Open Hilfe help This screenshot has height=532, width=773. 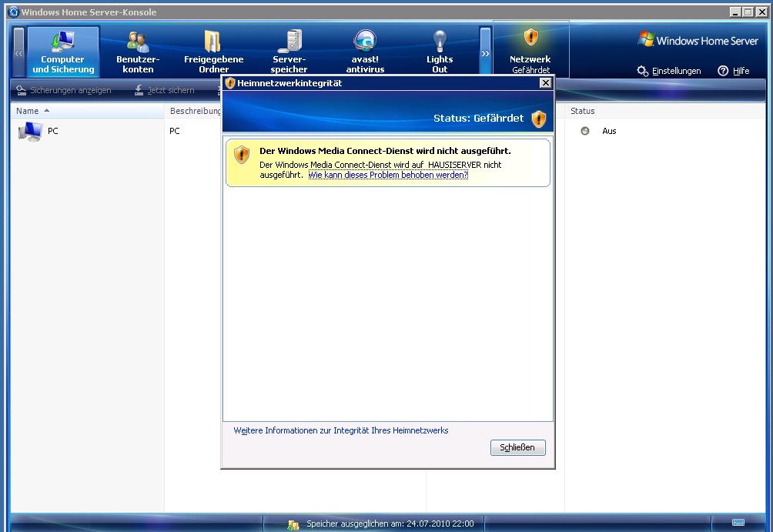coord(734,71)
